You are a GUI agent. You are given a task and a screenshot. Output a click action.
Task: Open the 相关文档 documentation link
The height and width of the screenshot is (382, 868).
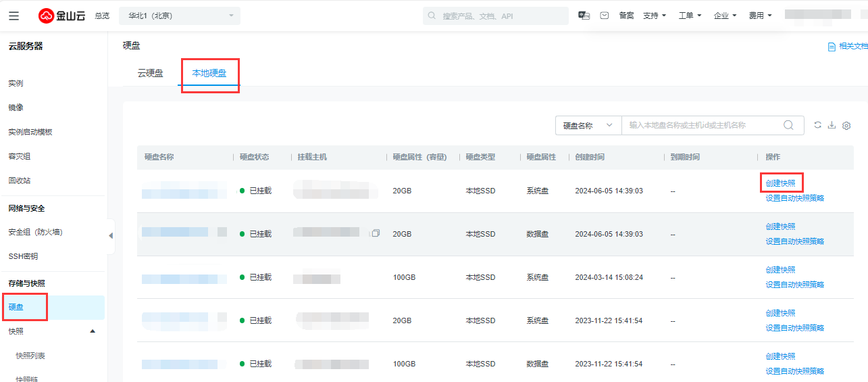click(848, 47)
